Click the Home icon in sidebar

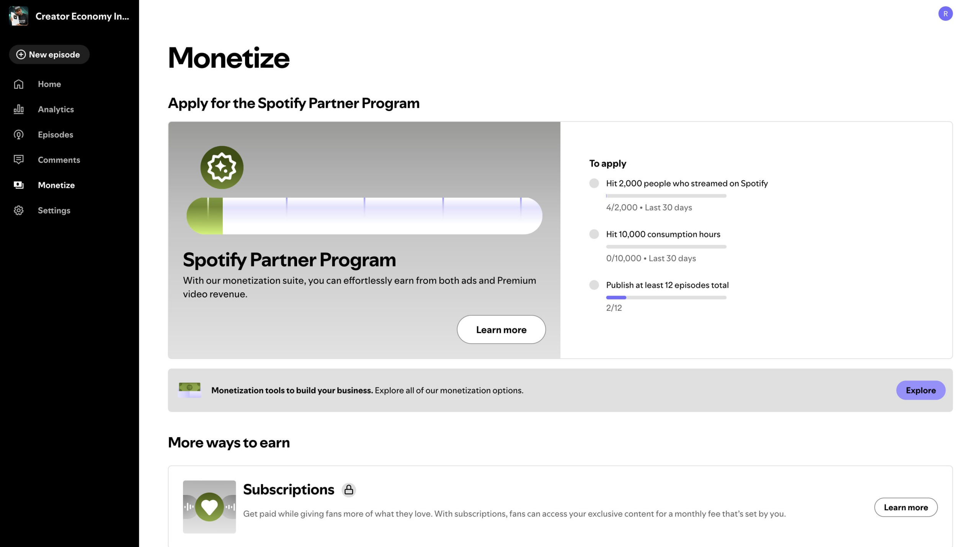[x=18, y=84]
